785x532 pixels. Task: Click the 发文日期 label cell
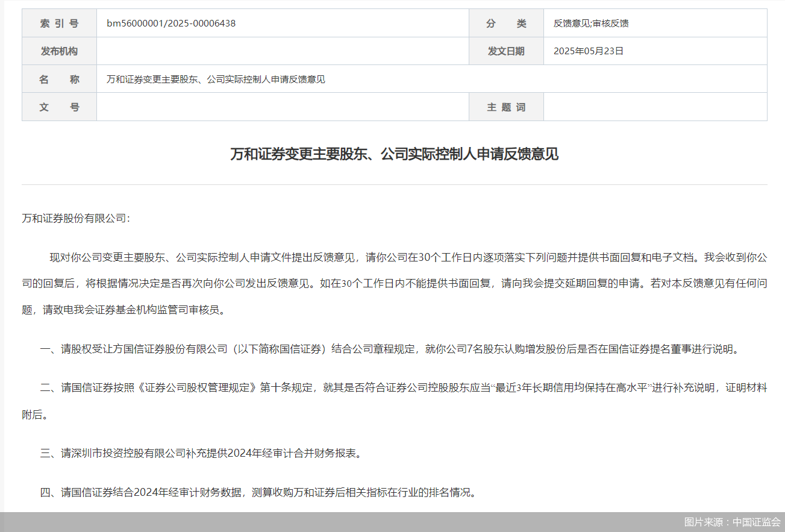coord(506,51)
